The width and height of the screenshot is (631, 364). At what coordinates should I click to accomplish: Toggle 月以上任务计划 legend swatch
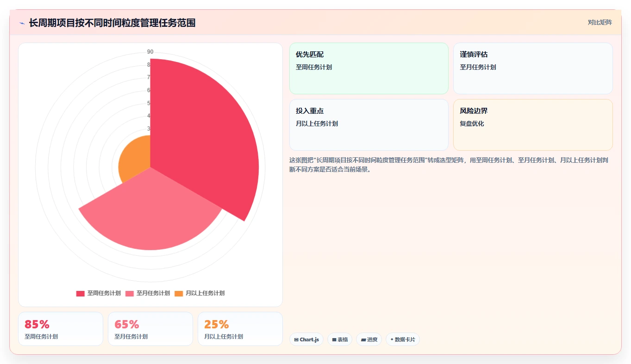179,293
